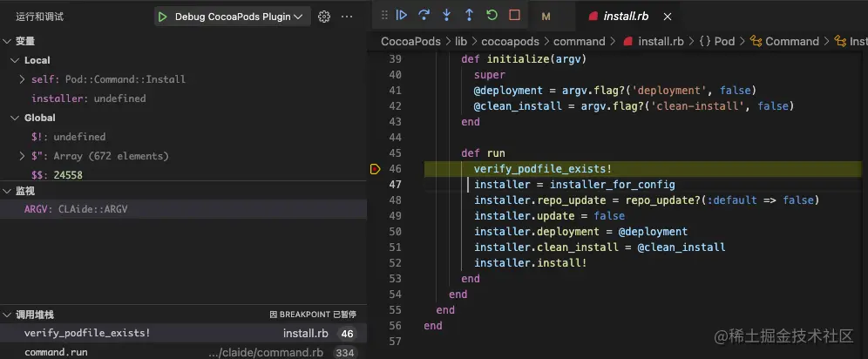868x359 pixels.
Task: Open launch.json via the gear icon
Action: [324, 17]
